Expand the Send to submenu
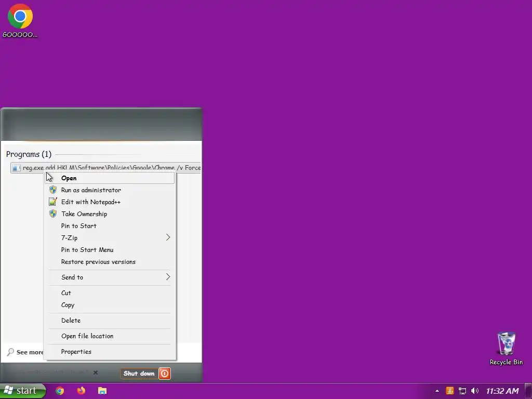 pos(110,277)
